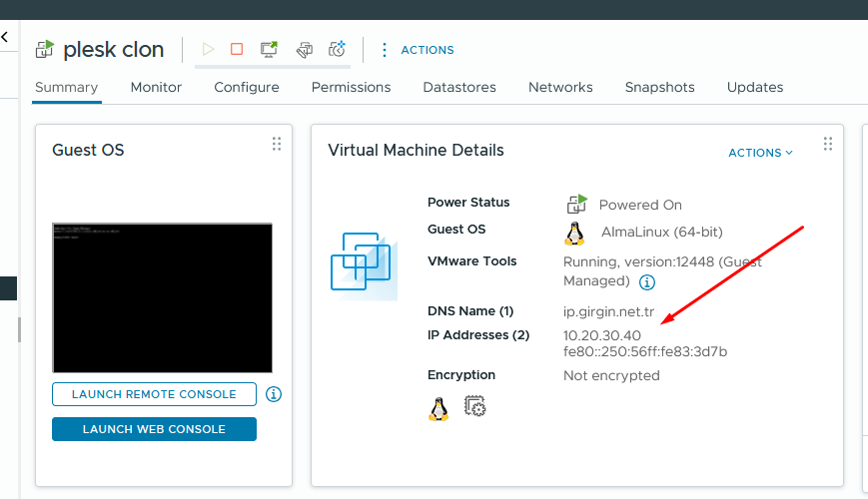Open the Configure tab
This screenshot has height=499, width=868.
247,88
